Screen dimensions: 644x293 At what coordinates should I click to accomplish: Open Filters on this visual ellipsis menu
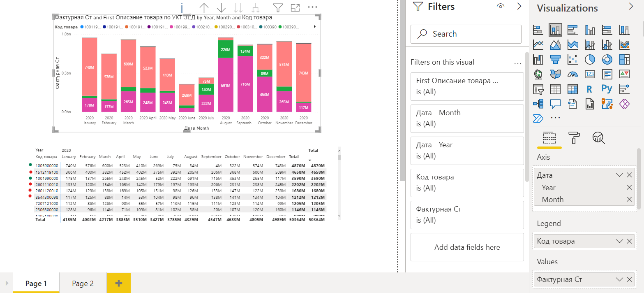tap(518, 64)
